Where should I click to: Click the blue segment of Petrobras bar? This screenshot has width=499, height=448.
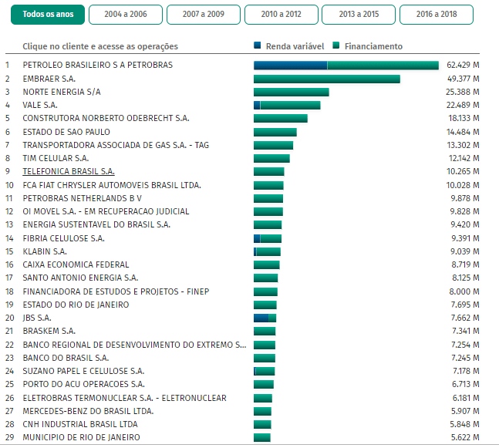click(290, 66)
